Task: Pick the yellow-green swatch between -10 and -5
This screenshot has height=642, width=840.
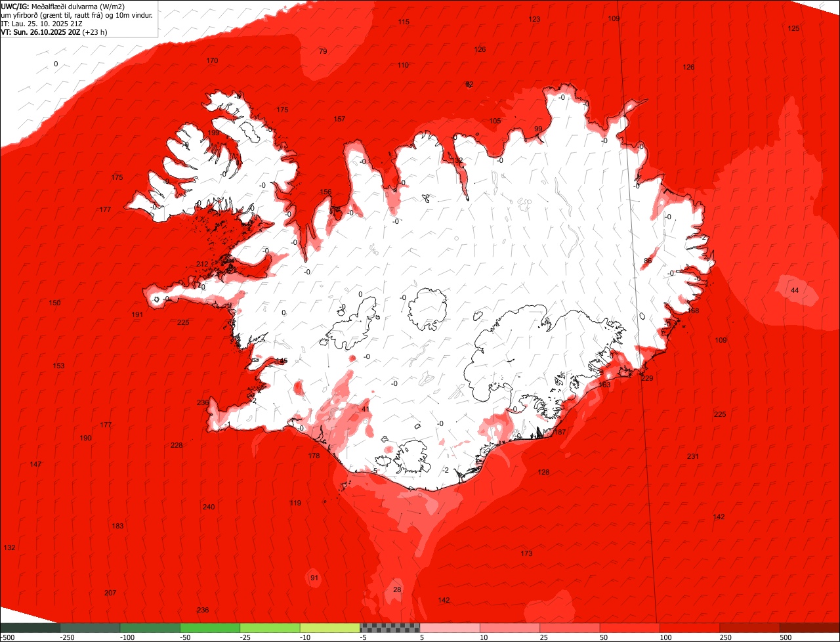Action: (x=330, y=628)
